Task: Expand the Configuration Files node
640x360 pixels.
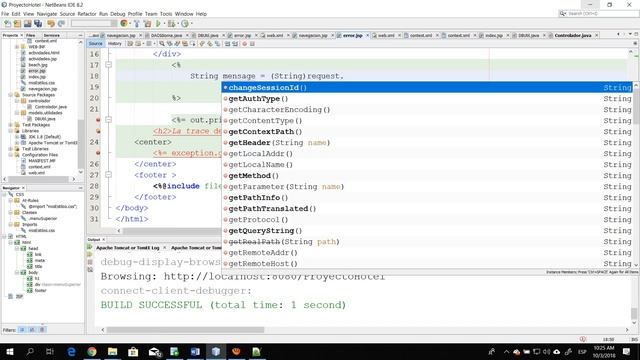Action: pyautogui.click(x=11, y=155)
